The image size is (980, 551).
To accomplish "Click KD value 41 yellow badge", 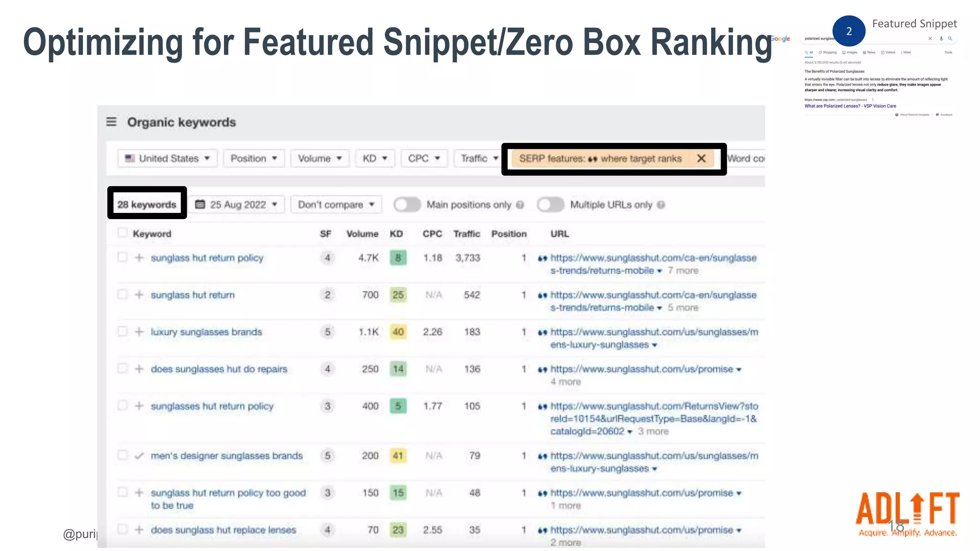I will click(x=398, y=455).
